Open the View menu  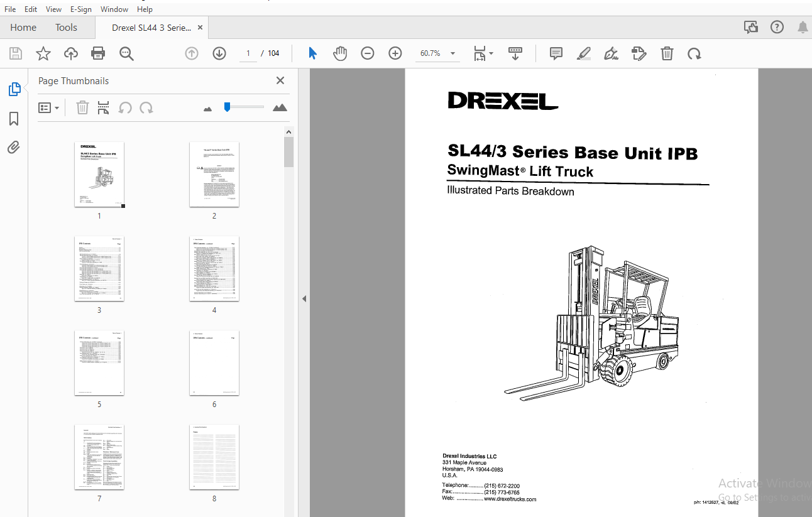coord(54,9)
